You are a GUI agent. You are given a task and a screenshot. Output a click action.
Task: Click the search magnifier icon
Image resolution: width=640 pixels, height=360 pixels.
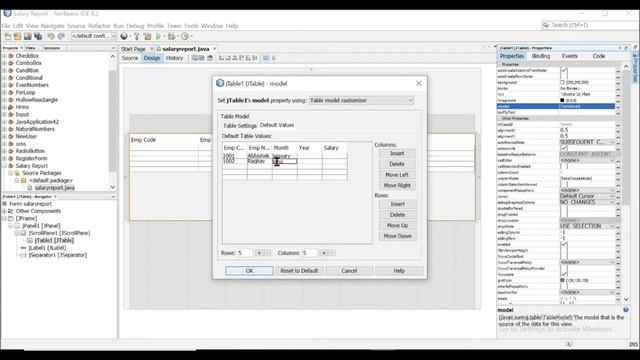coord(545,25)
